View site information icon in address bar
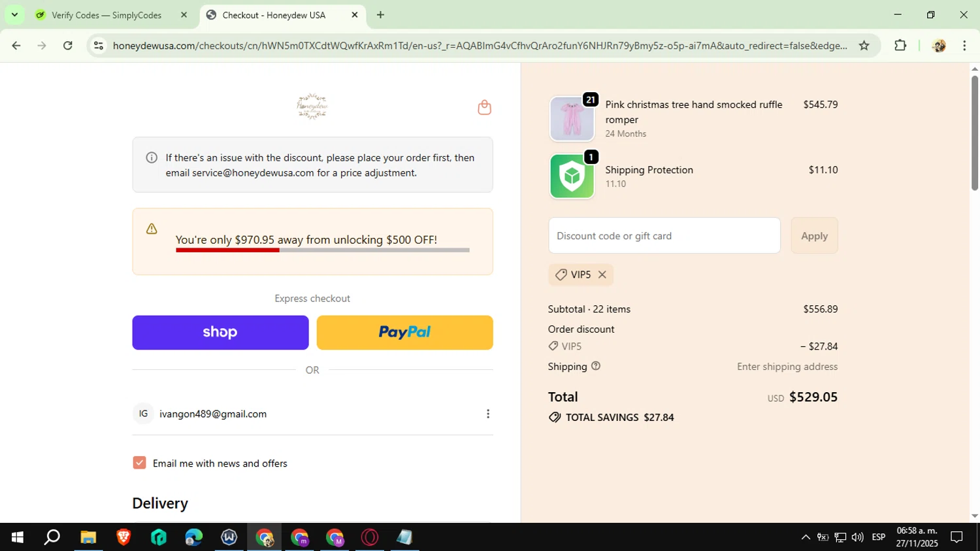 click(x=99, y=46)
